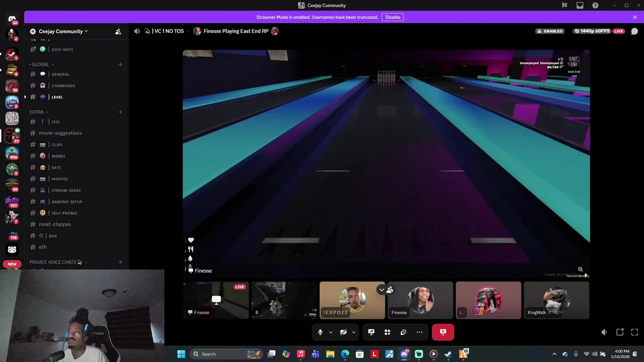Select the !EXPOZE participant tile

point(352,300)
